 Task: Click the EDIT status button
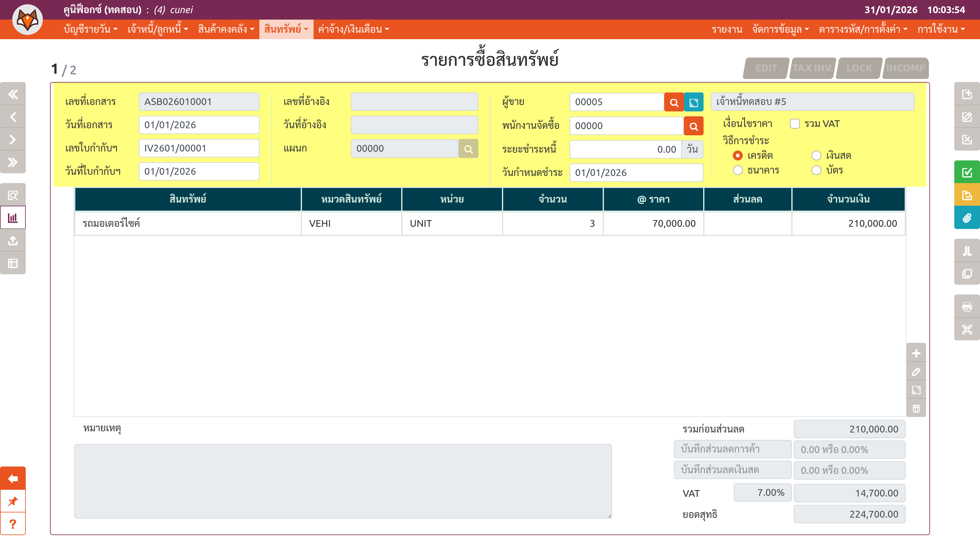point(766,68)
